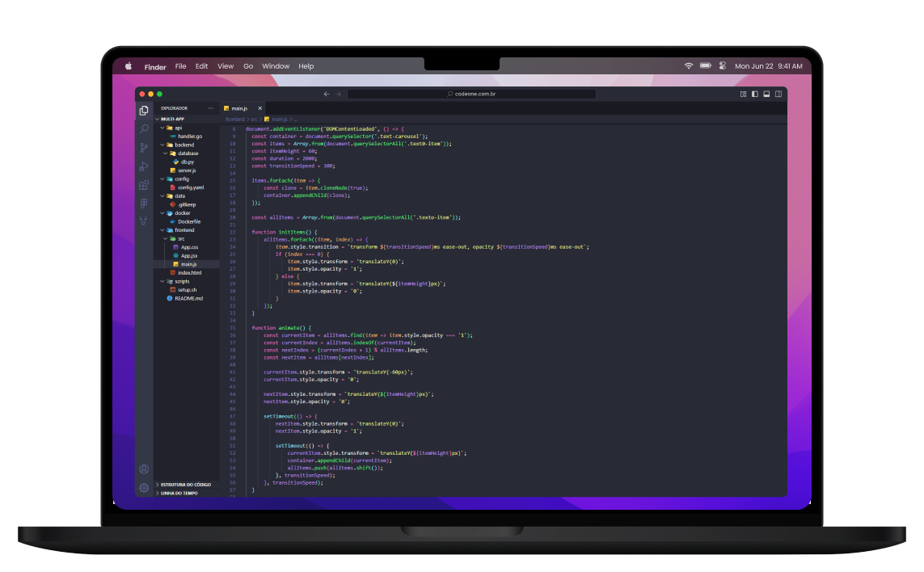This screenshot has height=572, width=924.
Task: Select the main.js editor tab
Action: pos(239,108)
